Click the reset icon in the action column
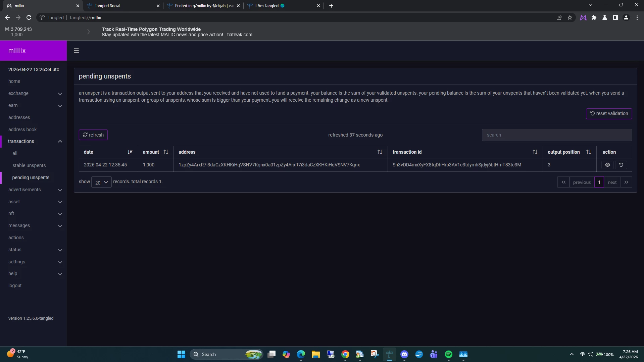 [621, 165]
